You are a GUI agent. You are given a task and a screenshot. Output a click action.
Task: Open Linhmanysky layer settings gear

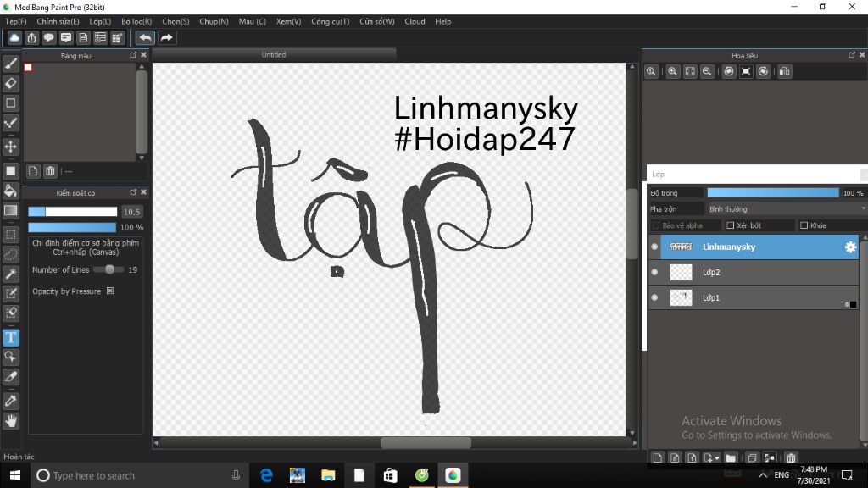[850, 247]
